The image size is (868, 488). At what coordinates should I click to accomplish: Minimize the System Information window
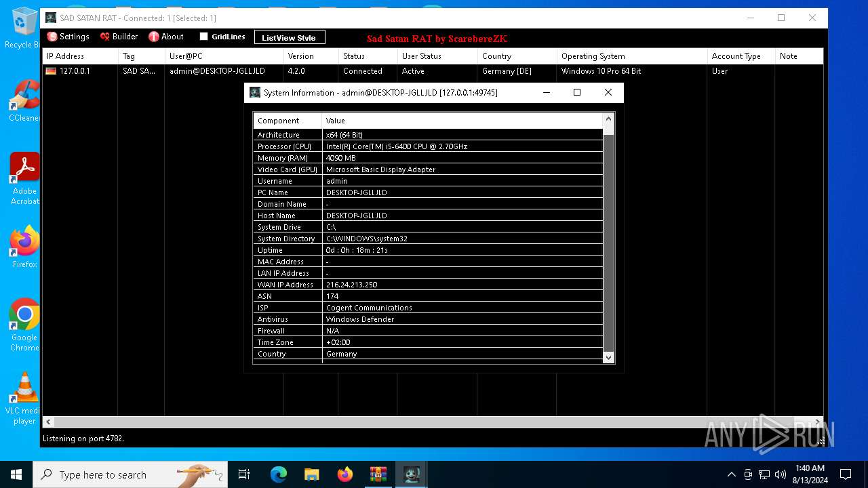(547, 92)
